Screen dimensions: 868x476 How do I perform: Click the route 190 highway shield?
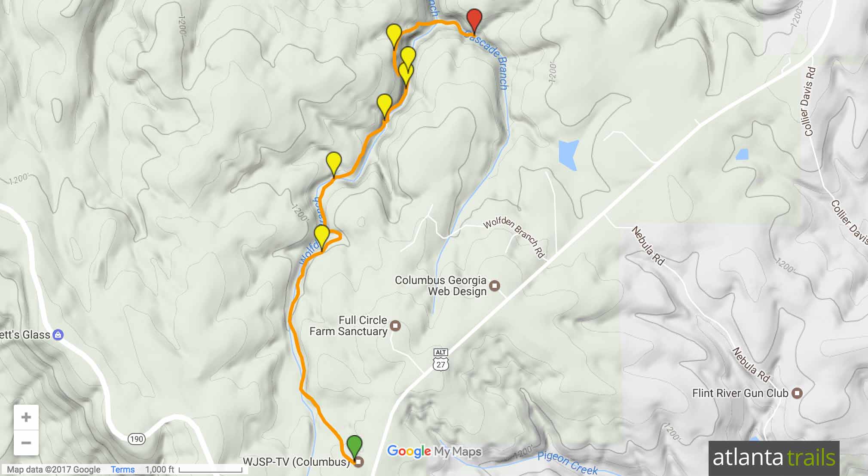136,439
